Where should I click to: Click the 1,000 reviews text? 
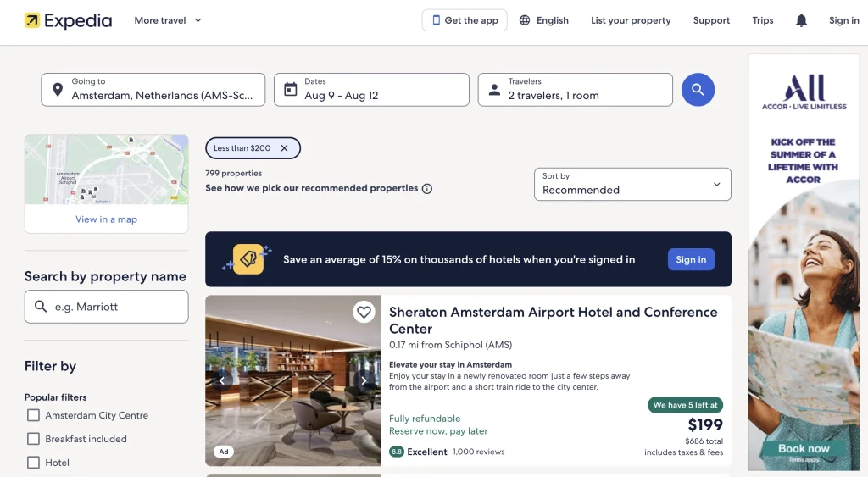coord(479,452)
